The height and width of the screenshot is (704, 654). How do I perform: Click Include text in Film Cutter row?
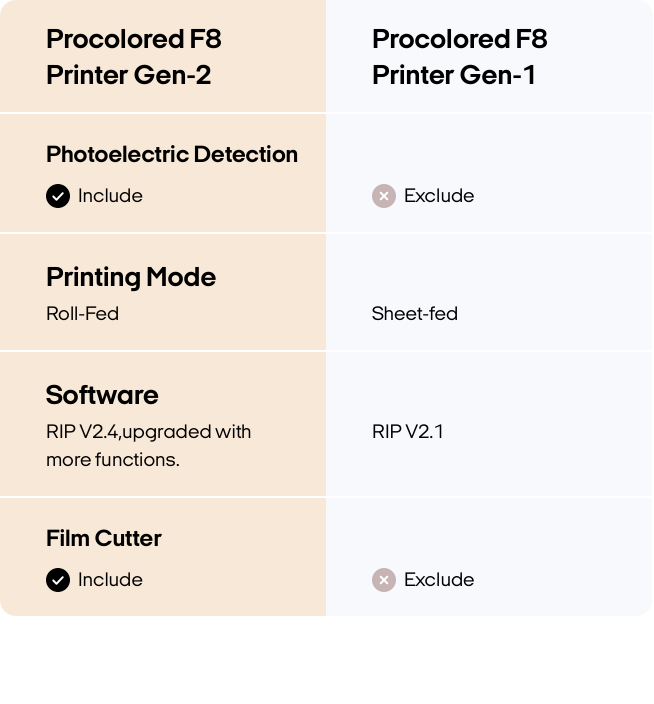pos(110,580)
